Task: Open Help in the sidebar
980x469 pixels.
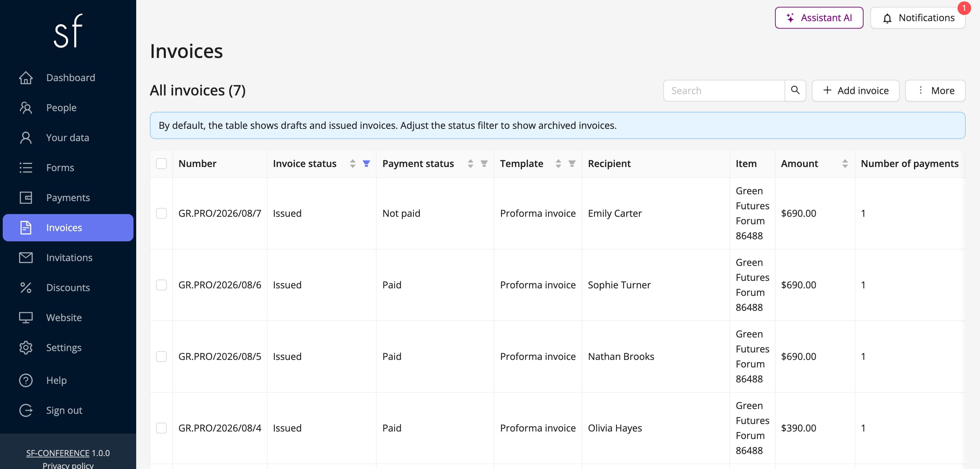Action: click(68, 380)
